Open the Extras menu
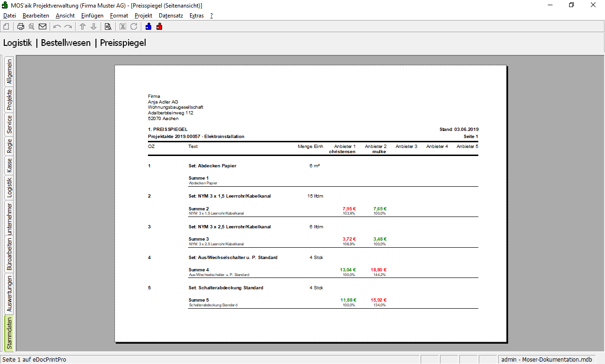The width and height of the screenshot is (605, 364). 197,16
